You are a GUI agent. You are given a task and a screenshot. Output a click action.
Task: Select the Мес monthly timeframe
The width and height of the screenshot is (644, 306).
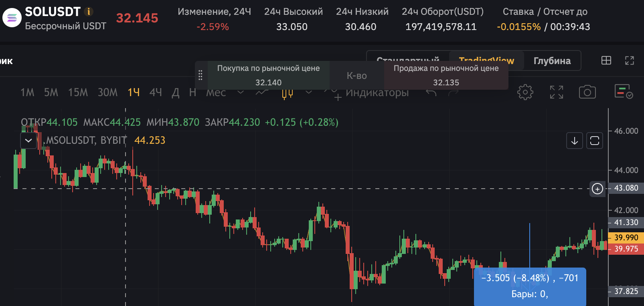(216, 93)
